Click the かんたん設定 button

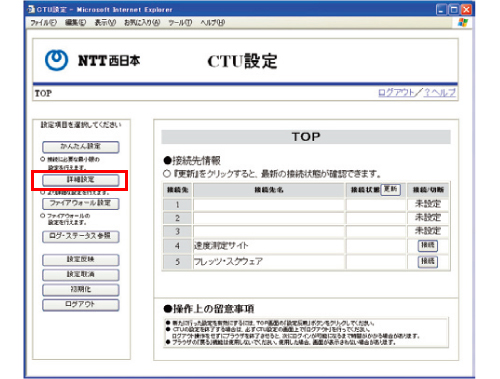click(81, 147)
